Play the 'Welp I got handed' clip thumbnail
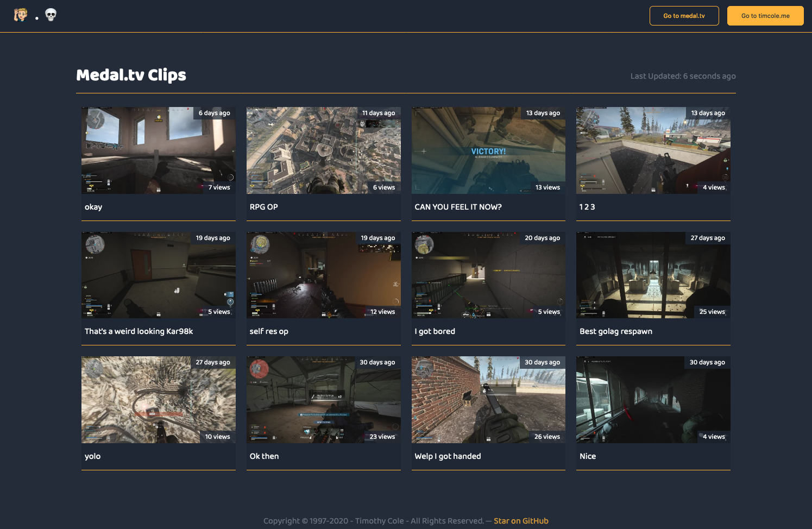 point(488,400)
